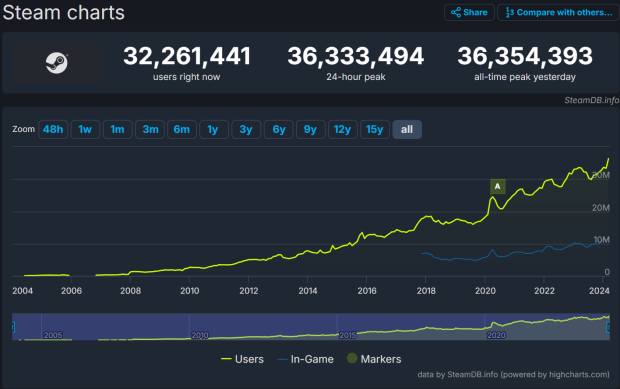Set zoom to 3y

[x=246, y=129]
